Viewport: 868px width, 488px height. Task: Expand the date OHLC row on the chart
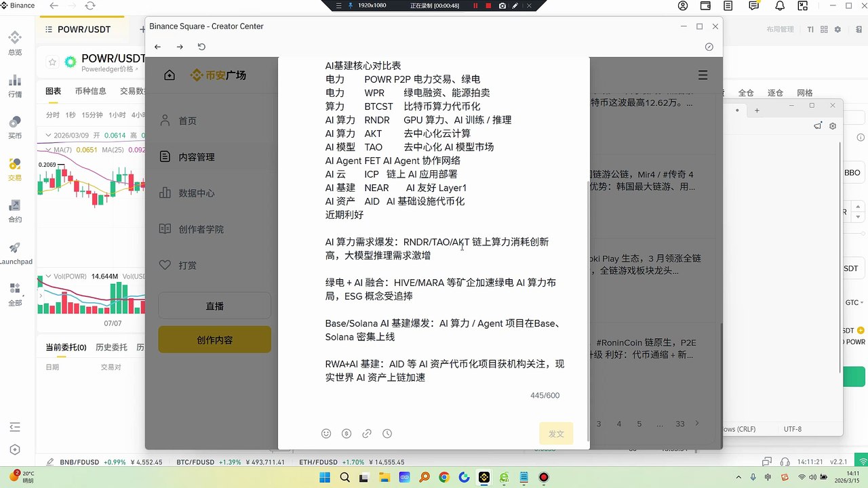pyautogui.click(x=49, y=136)
